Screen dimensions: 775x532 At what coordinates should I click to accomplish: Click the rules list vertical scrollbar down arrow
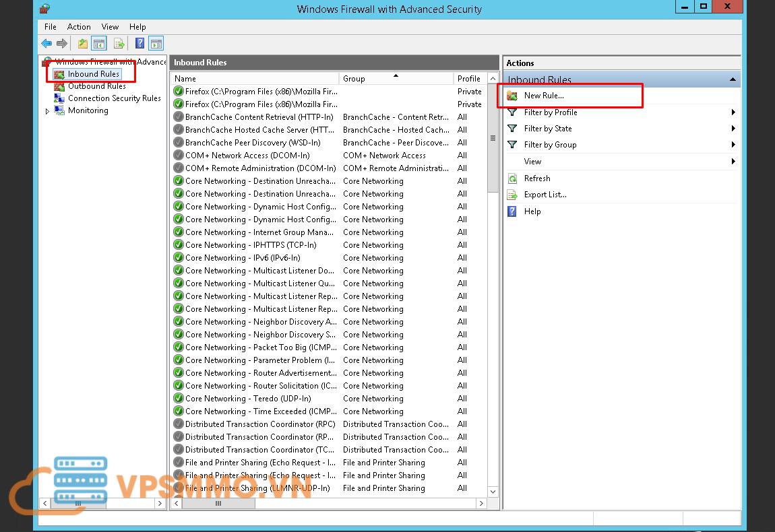click(493, 492)
